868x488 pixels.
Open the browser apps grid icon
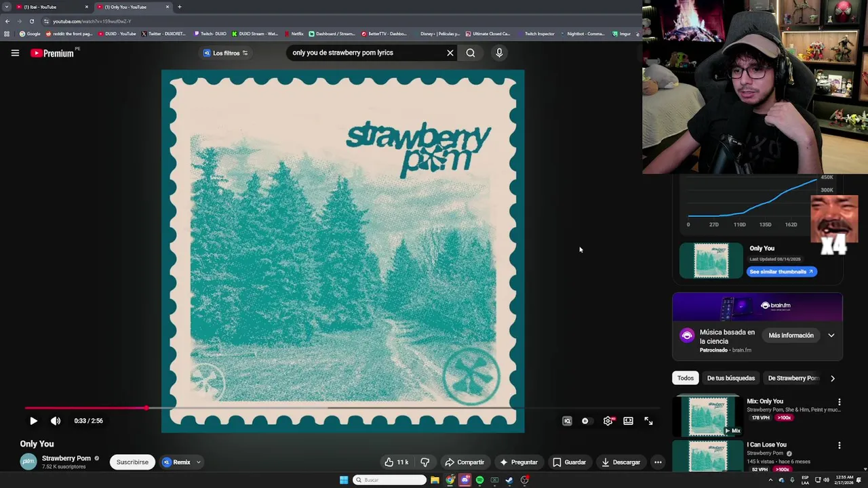click(7, 34)
